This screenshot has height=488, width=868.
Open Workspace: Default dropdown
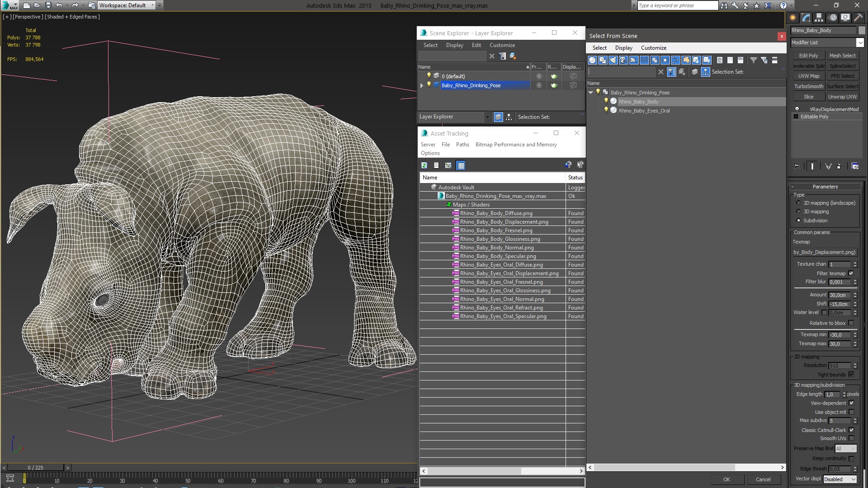(127, 5)
